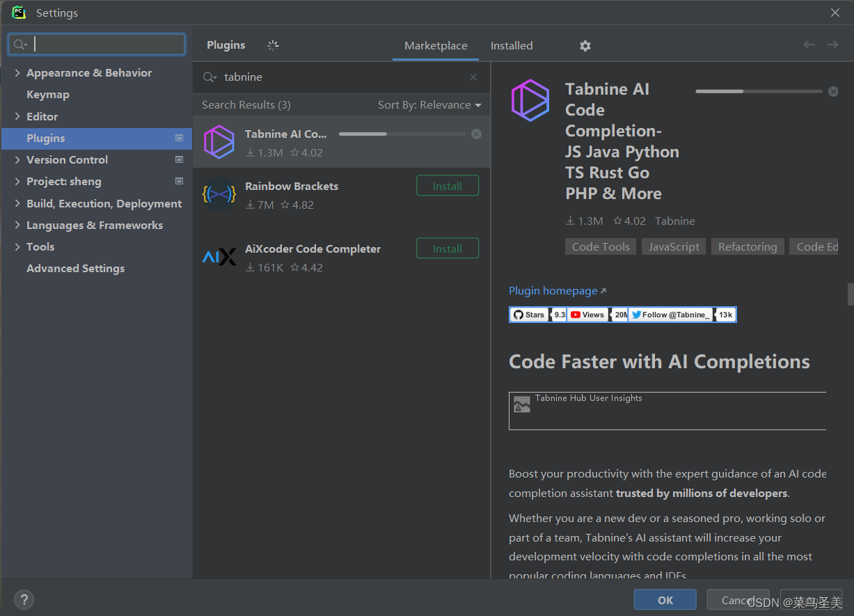Focus the settings search input field
854x616 pixels.
click(97, 45)
